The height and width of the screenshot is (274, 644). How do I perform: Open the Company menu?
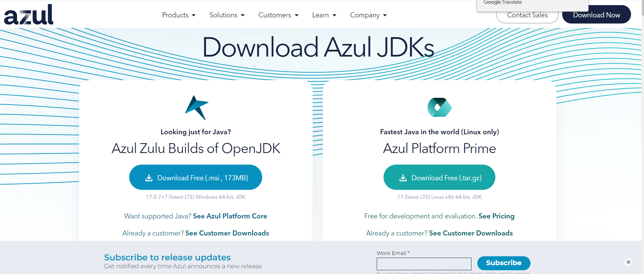[368, 15]
